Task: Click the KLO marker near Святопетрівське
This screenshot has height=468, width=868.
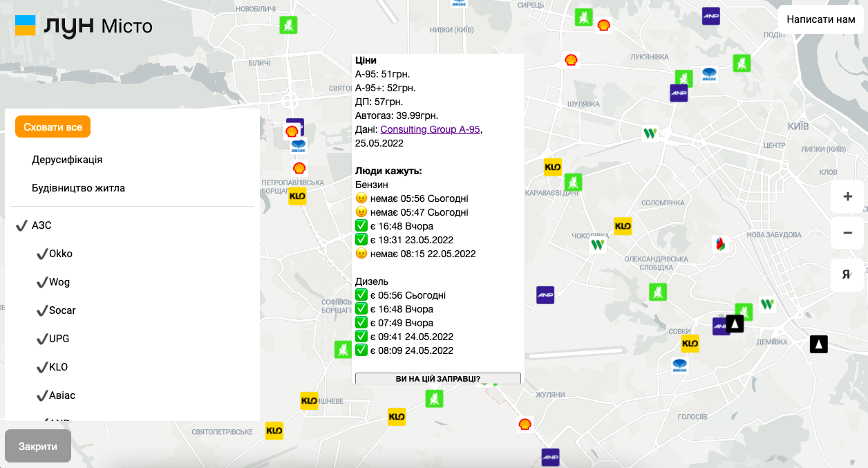Action: 274,431
